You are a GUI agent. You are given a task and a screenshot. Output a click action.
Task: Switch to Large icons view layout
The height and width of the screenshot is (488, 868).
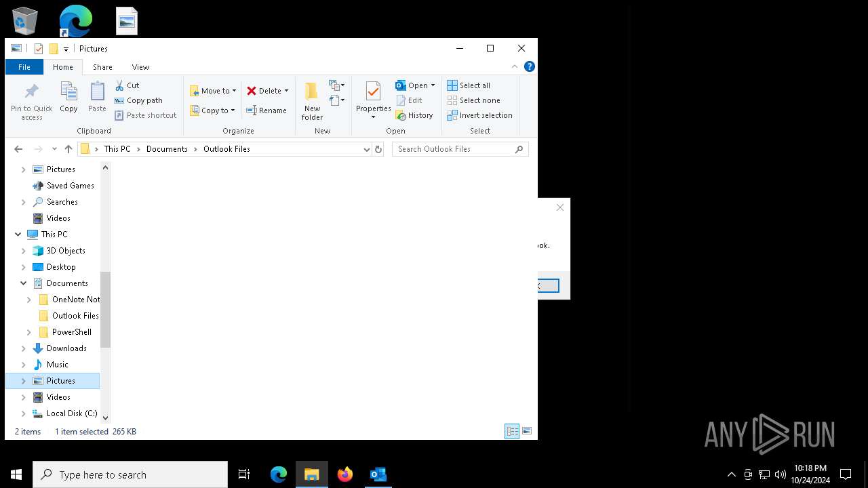tap(527, 431)
